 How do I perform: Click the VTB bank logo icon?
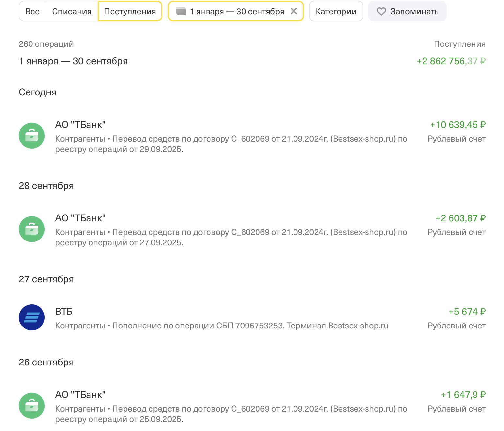pyautogui.click(x=32, y=317)
